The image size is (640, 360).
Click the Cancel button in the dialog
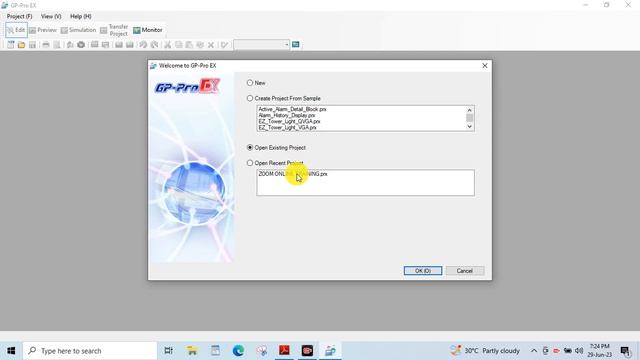[464, 271]
